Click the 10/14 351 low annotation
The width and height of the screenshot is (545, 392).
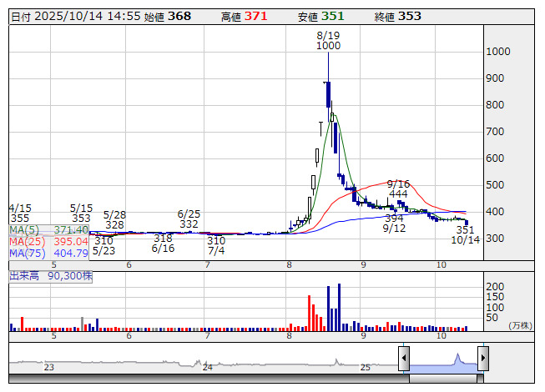pos(465,234)
